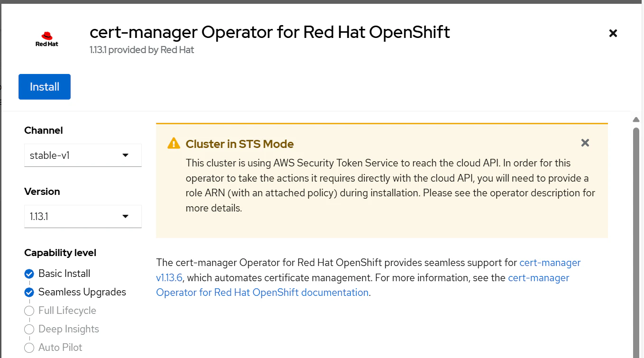The width and height of the screenshot is (644, 358).
Task: Click the scrollbar up arrow
Action: (636, 119)
